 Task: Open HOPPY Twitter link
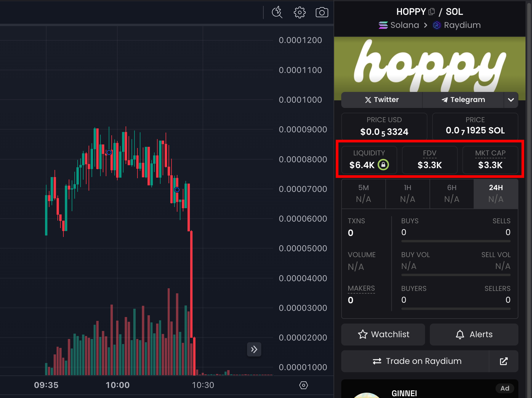click(x=382, y=100)
